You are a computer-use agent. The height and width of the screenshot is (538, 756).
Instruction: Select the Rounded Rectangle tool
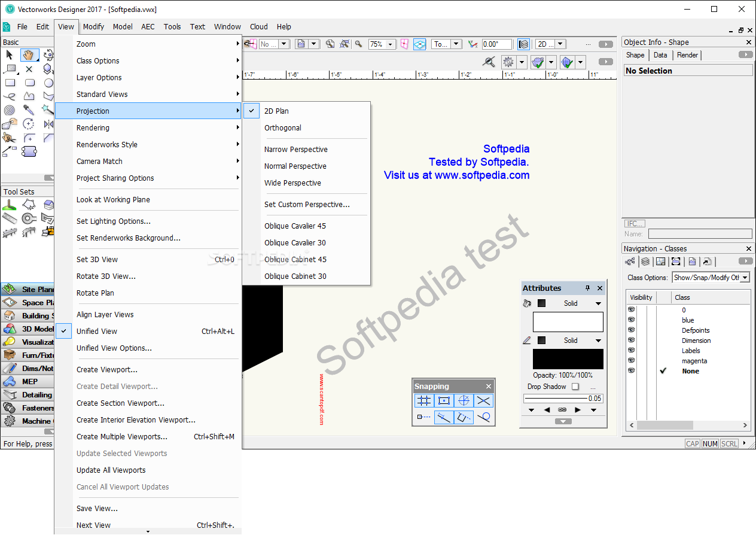coord(29,83)
